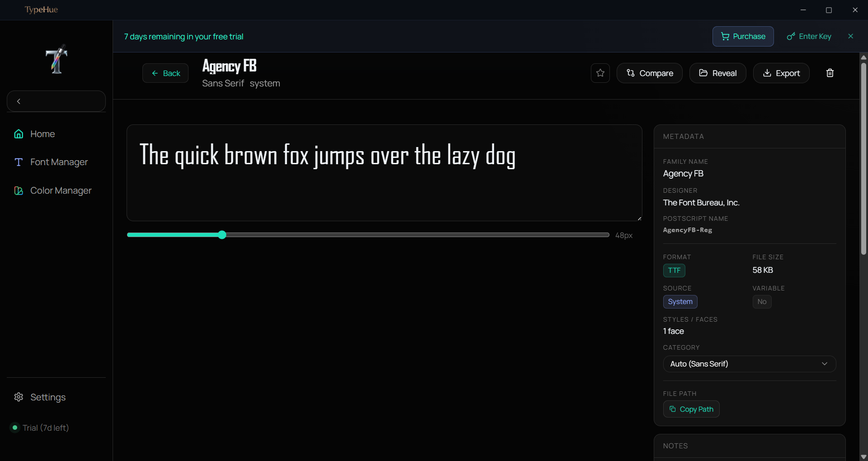
Task: Click the Settings gear icon
Action: pyautogui.click(x=19, y=397)
